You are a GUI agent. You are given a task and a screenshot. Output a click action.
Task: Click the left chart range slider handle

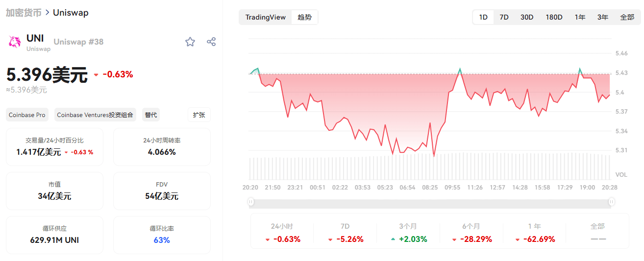(x=251, y=201)
